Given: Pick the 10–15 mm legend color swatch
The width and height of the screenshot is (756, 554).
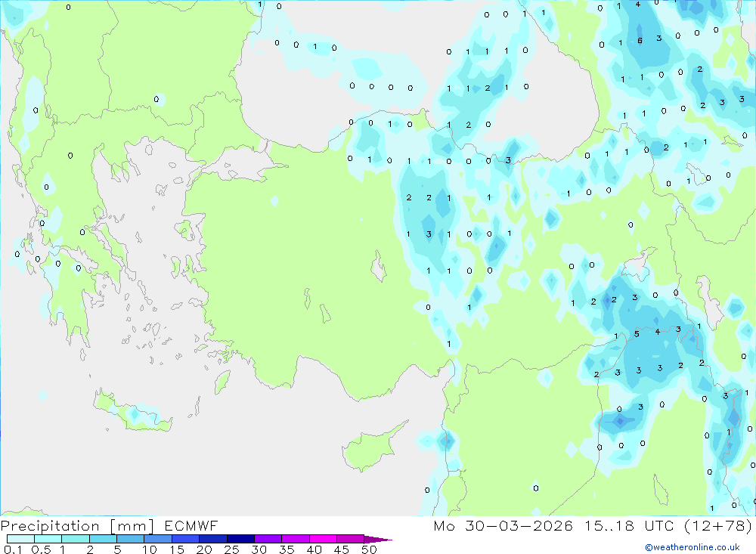Looking at the screenshot, I should (x=158, y=539).
